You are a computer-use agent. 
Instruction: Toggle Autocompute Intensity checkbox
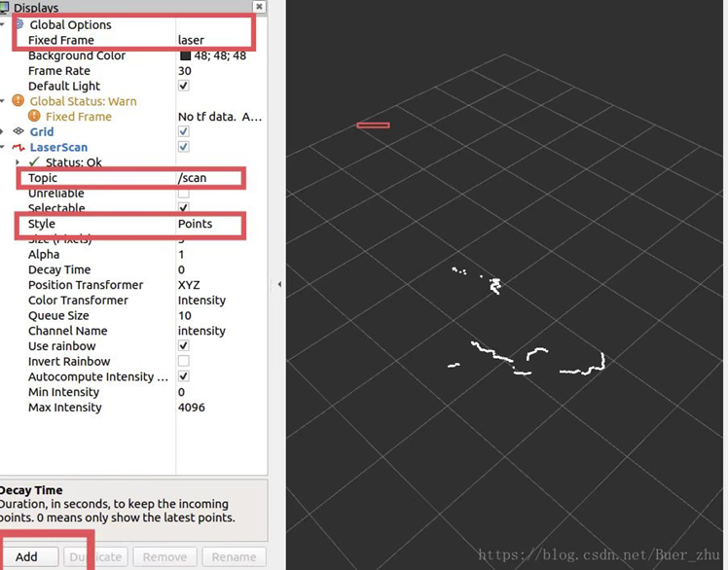184,376
